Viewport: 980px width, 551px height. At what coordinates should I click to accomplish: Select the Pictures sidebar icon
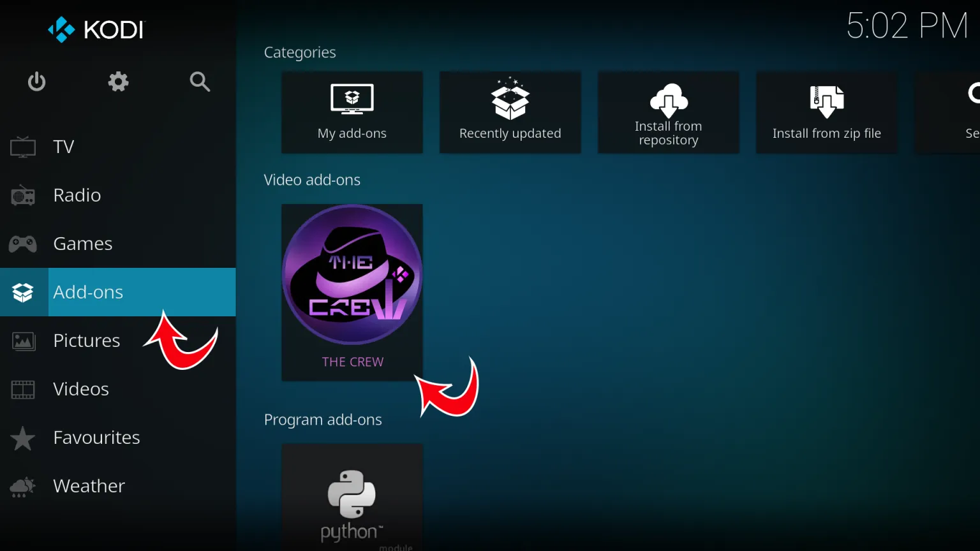click(x=22, y=341)
